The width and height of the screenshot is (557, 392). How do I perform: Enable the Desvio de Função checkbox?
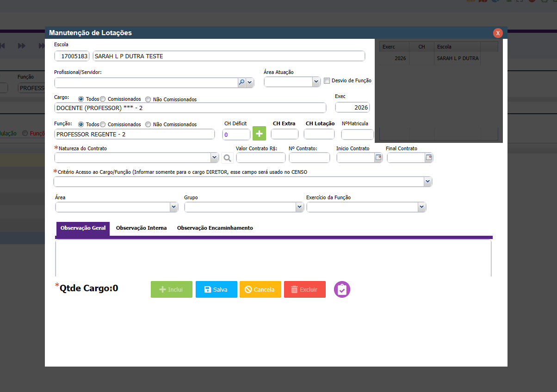(x=327, y=80)
